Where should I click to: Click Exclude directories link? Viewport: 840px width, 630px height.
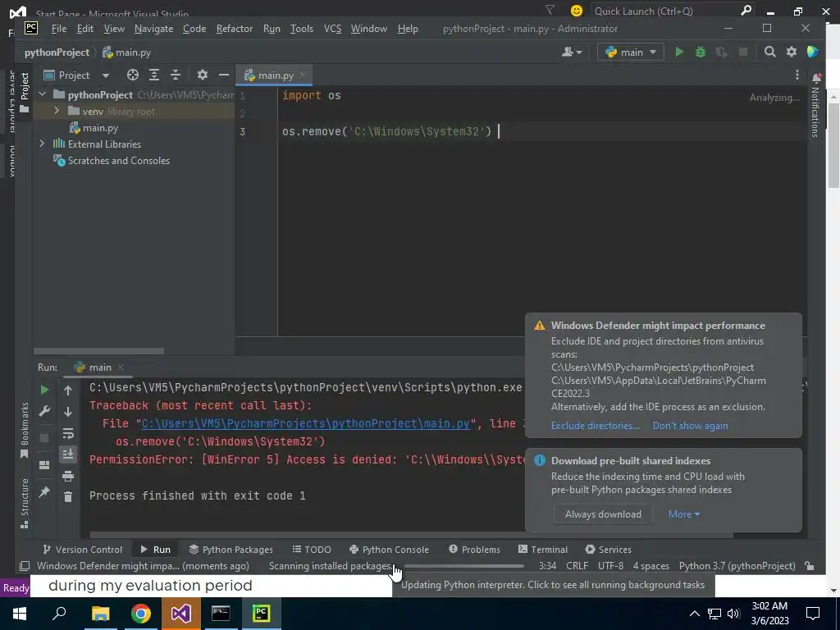coord(596,426)
